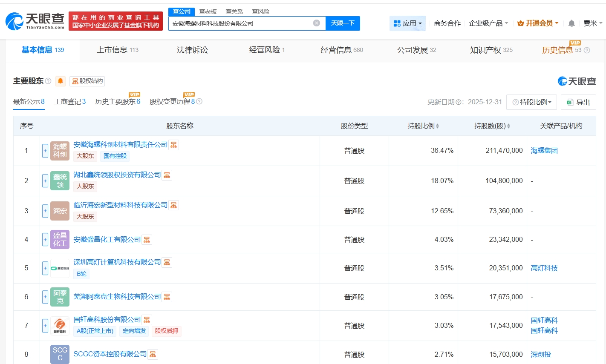
Task: Open the 企业级产品 dropdown
Action: (488, 23)
